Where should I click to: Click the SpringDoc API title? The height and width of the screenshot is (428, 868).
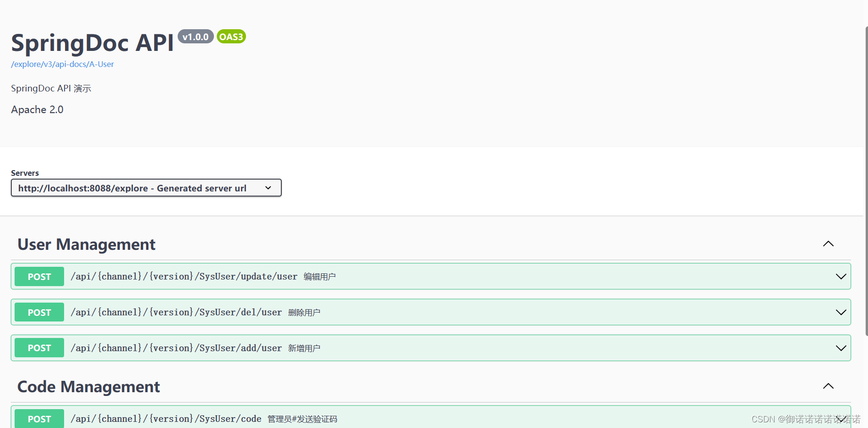(x=92, y=42)
